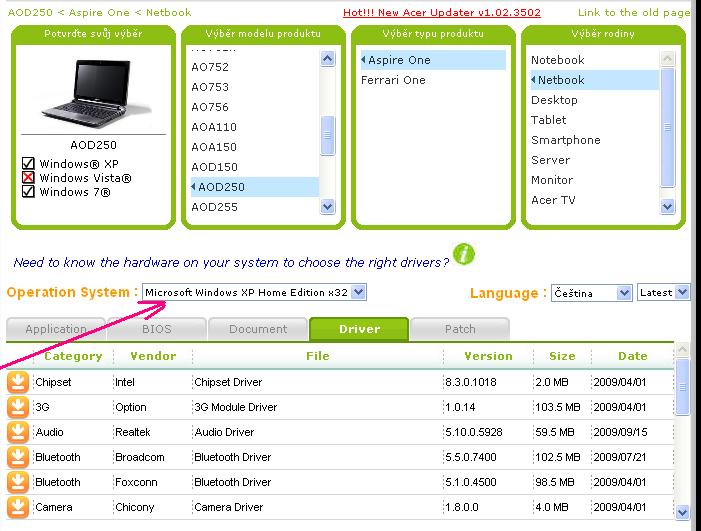Switch to the BIOS tab

tap(157, 329)
